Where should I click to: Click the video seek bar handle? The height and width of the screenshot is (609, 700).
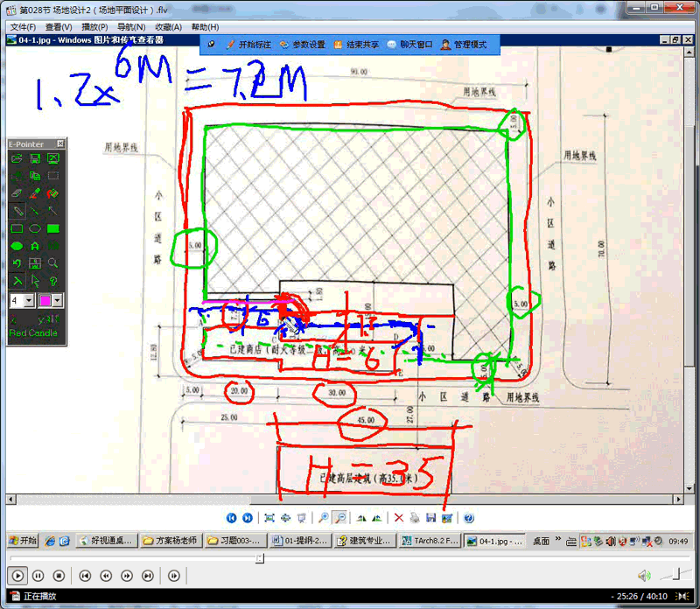(x=260, y=558)
